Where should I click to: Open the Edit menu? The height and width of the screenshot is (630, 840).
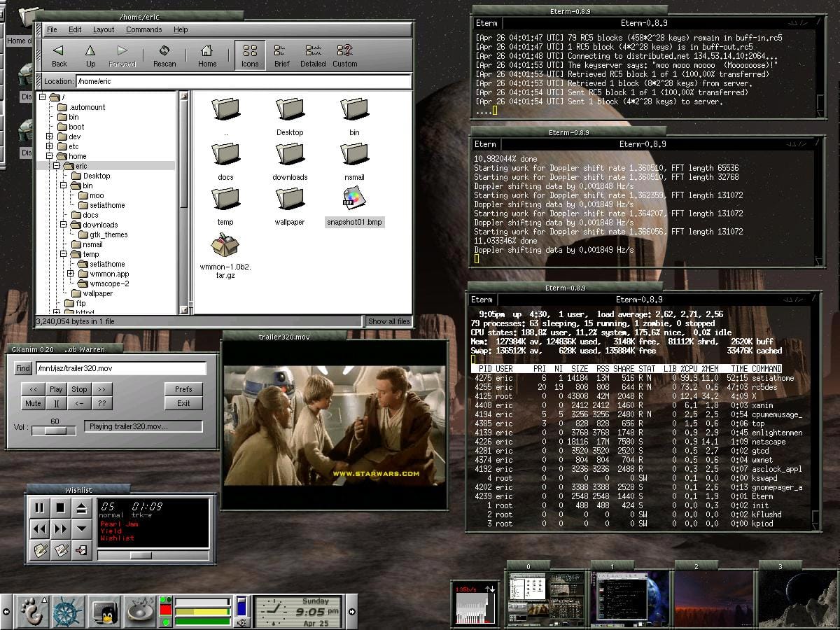[75, 29]
